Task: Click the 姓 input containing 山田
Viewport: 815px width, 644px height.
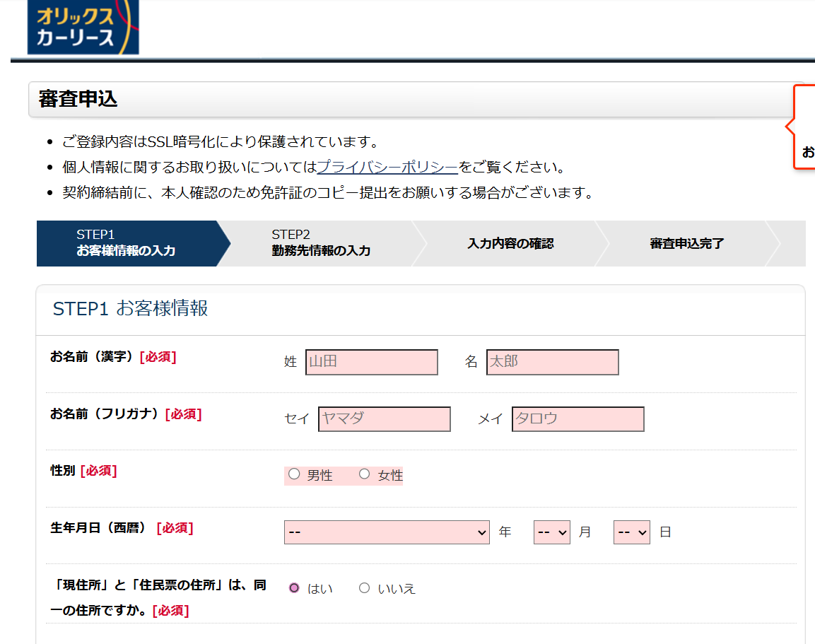Action: [x=372, y=362]
